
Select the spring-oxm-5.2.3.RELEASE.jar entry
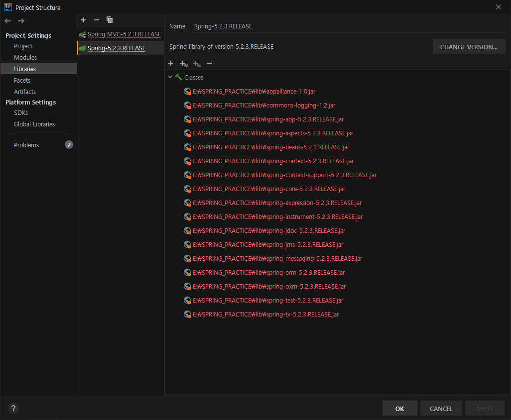point(269,287)
